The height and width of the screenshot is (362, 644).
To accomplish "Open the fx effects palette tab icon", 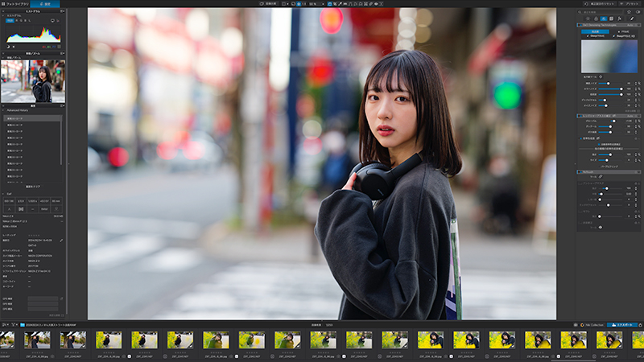I will 619,19.
